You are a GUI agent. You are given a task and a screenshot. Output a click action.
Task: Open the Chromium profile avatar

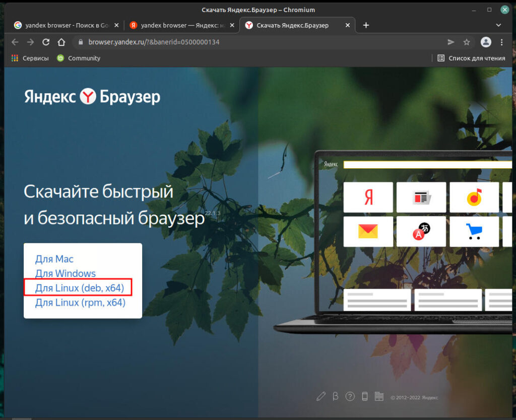click(x=486, y=42)
